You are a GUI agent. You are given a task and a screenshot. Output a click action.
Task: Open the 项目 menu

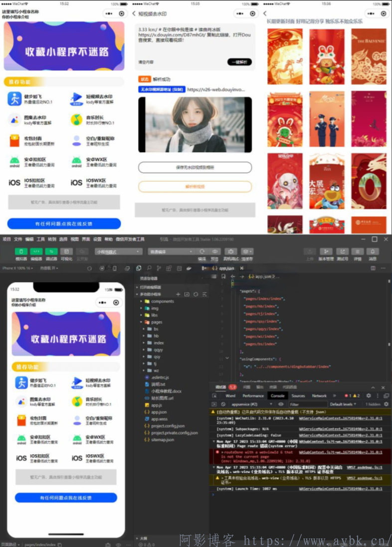pyautogui.click(x=6, y=240)
